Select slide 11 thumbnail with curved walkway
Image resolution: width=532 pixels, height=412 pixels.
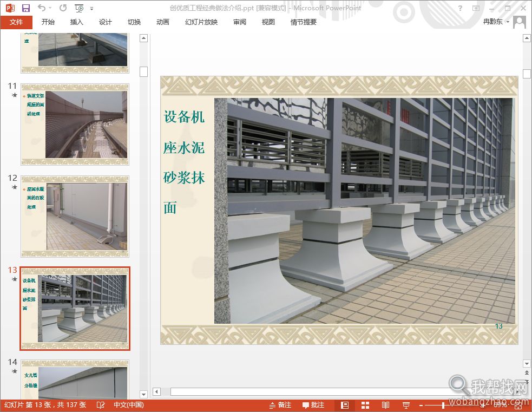pyautogui.click(x=75, y=125)
